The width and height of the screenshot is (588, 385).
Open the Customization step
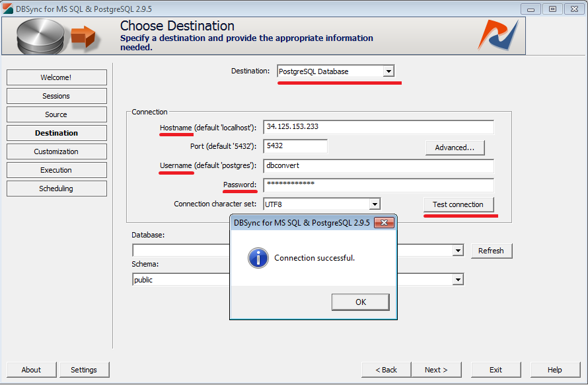click(57, 151)
